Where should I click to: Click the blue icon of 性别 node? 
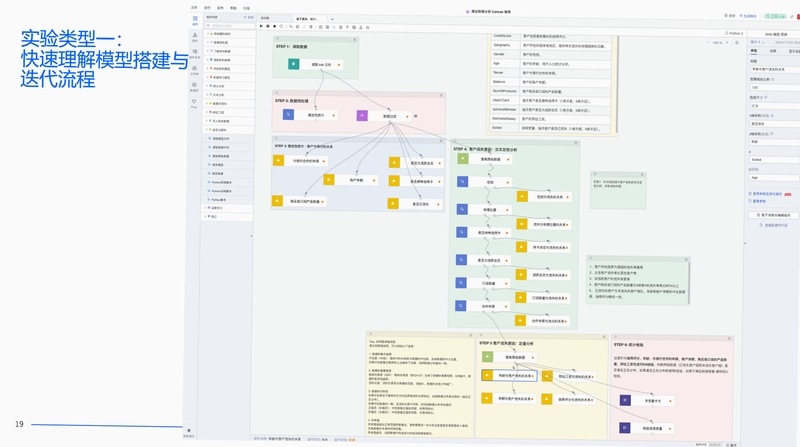point(462,181)
